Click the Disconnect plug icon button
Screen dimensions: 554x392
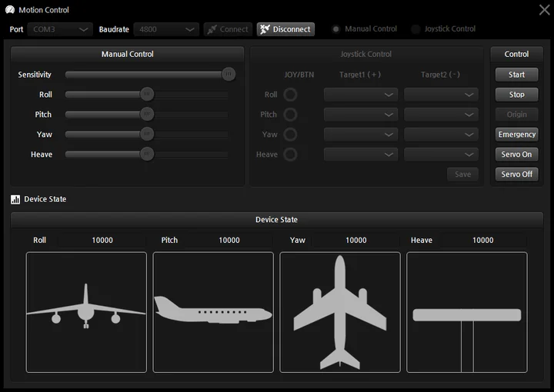pyautogui.click(x=285, y=29)
